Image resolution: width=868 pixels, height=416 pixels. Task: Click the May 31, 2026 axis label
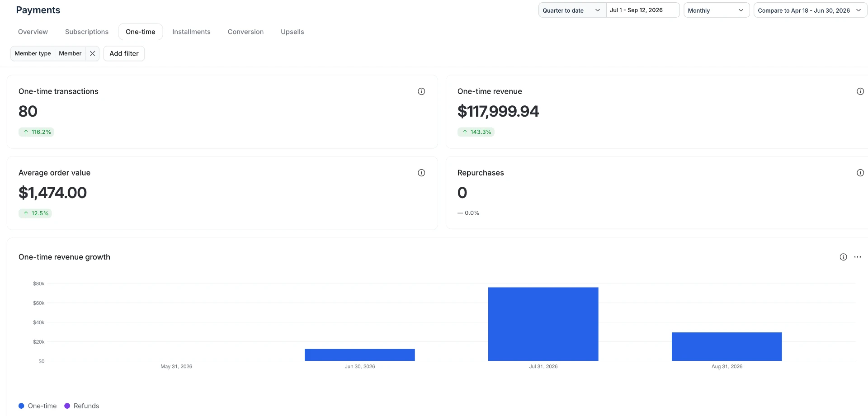(176, 367)
